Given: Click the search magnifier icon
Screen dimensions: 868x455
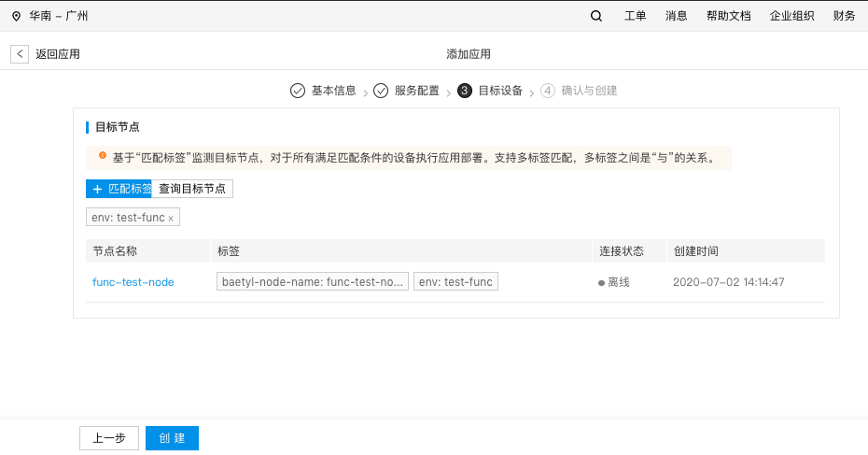Looking at the screenshot, I should pos(596,16).
